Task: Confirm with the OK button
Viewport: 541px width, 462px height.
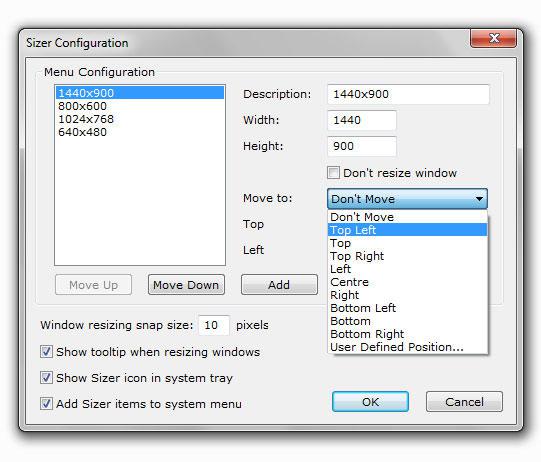Action: click(370, 402)
